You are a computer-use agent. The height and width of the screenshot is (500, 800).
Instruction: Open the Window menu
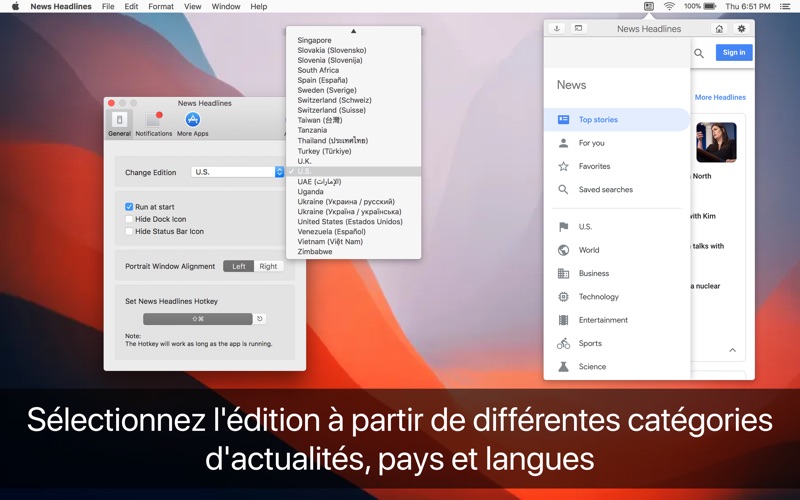tap(226, 7)
